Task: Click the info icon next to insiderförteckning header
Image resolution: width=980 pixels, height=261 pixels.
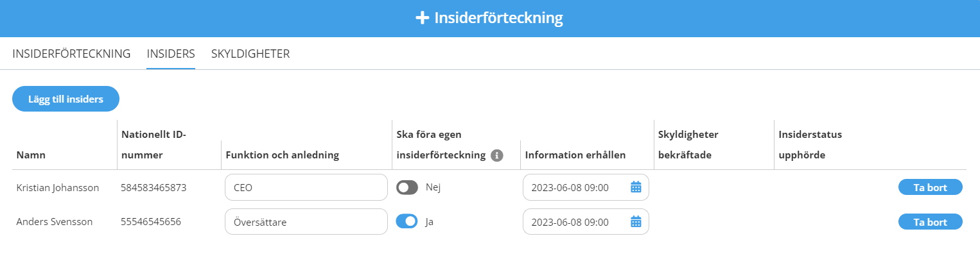Action: (496, 155)
